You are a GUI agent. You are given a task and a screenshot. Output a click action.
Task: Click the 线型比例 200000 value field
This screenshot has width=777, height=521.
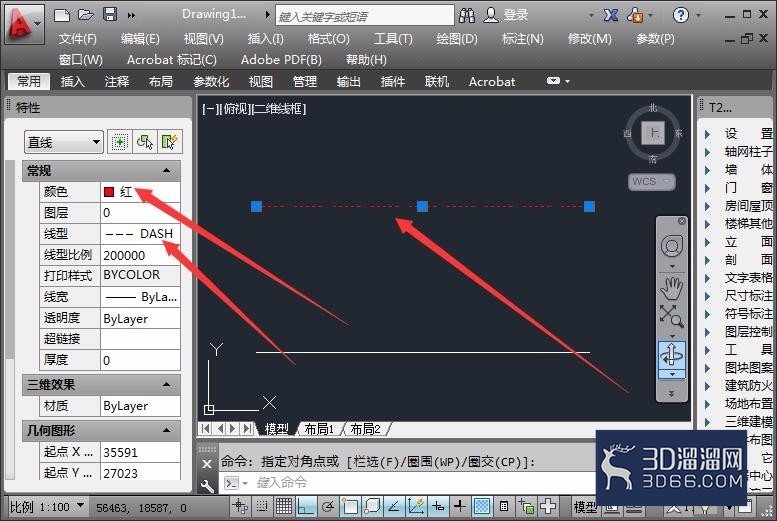pos(140,255)
